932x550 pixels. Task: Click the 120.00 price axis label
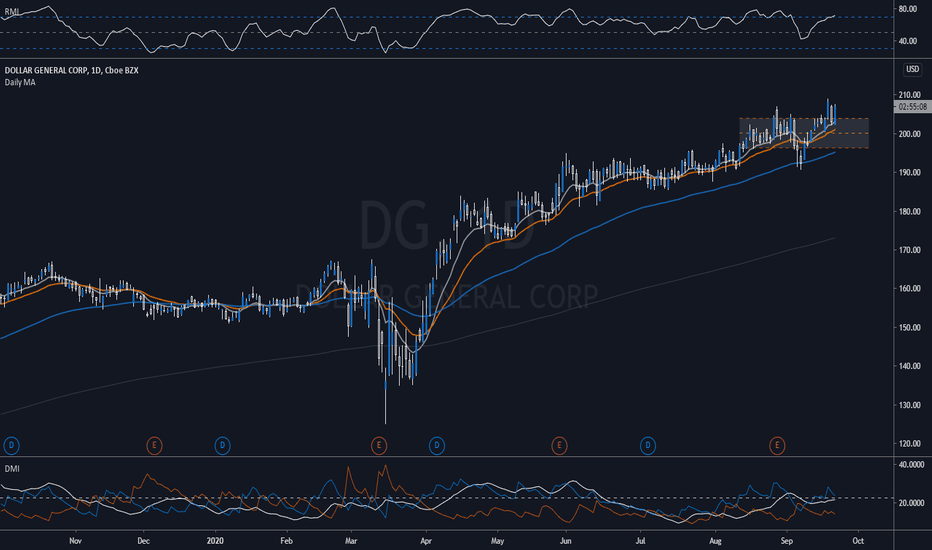[x=909, y=444]
